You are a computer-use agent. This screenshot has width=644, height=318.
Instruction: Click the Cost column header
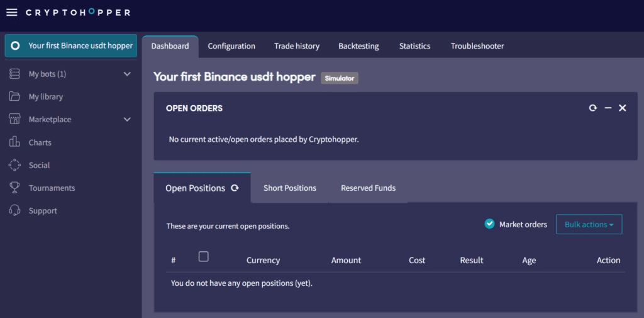coord(417,261)
